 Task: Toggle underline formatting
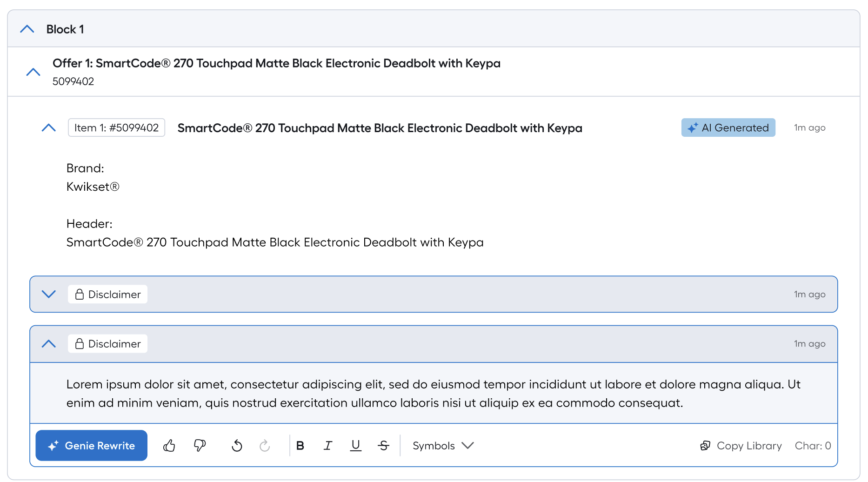pos(356,446)
